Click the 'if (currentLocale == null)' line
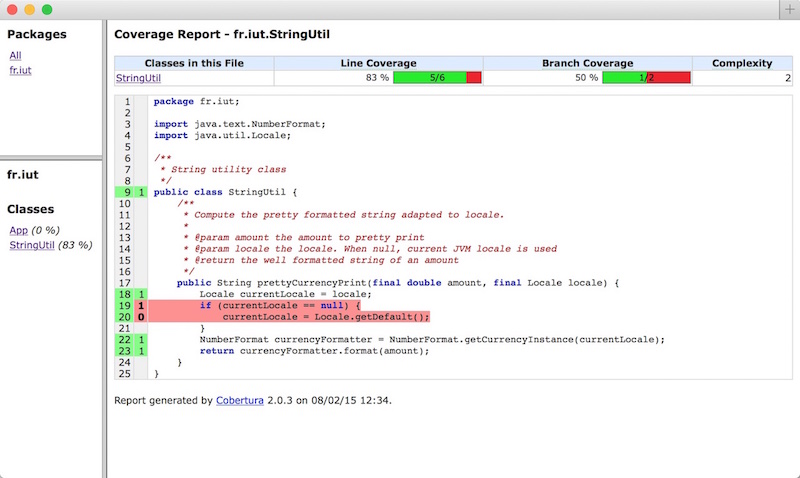The width and height of the screenshot is (800, 478). [280, 306]
